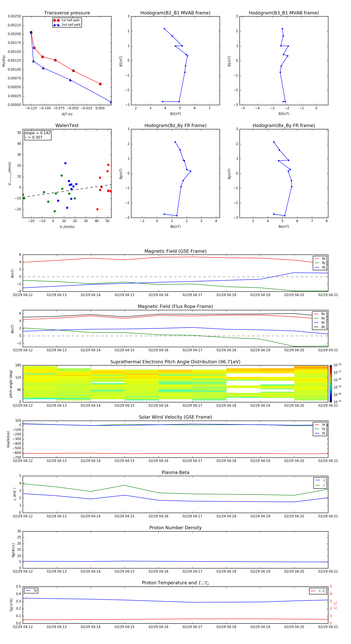The height and width of the screenshot is (644, 351).
Task: Select the "Hodogram(Bx_By FR frame)" title
Action: click(x=284, y=125)
